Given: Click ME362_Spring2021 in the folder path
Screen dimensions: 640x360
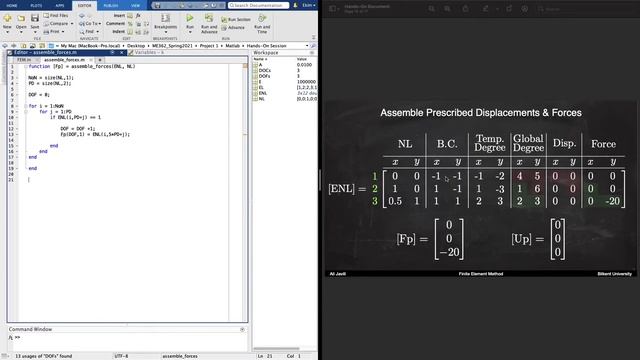Looking at the screenshot, I should [x=172, y=46].
